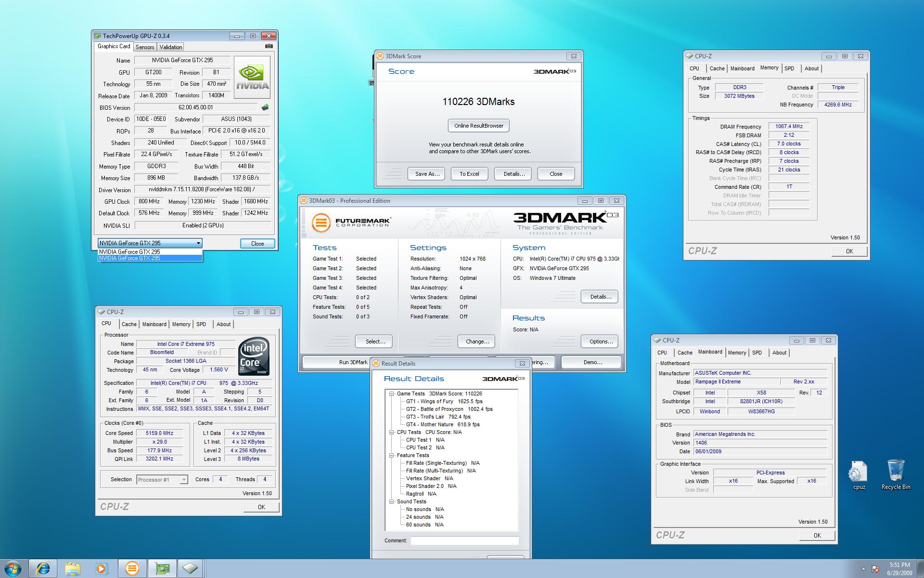
Task: Click the Intel Core i7 logo in CPU-Z
Action: click(254, 356)
